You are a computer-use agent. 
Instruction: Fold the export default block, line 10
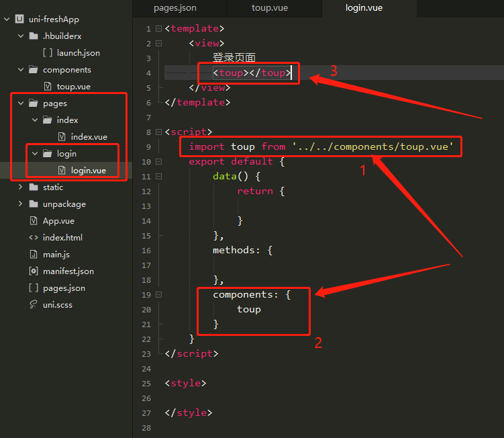[x=158, y=161]
